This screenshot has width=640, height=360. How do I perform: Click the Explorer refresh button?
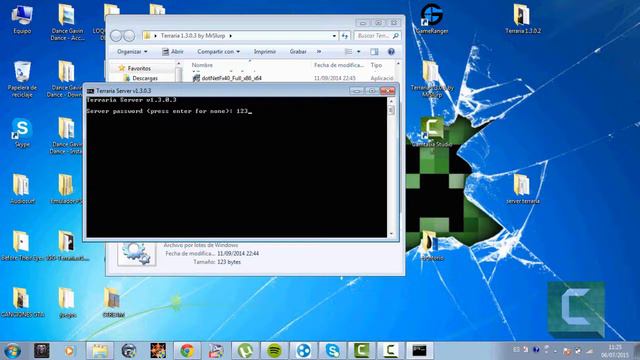click(345, 36)
